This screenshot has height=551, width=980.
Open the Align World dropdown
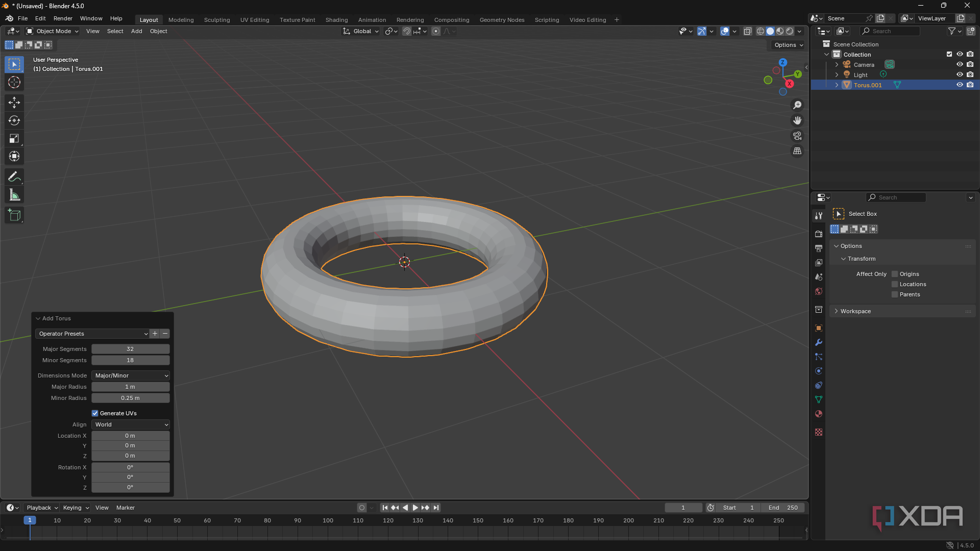pyautogui.click(x=131, y=424)
